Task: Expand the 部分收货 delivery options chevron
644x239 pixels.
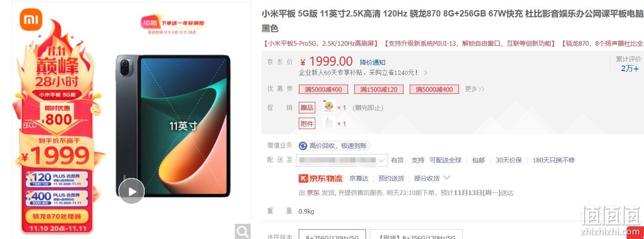Action: click(446, 178)
